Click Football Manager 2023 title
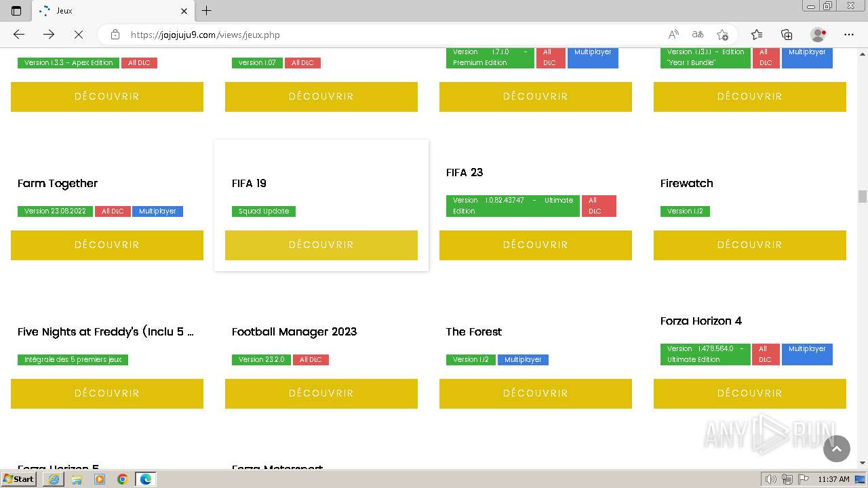 point(294,332)
